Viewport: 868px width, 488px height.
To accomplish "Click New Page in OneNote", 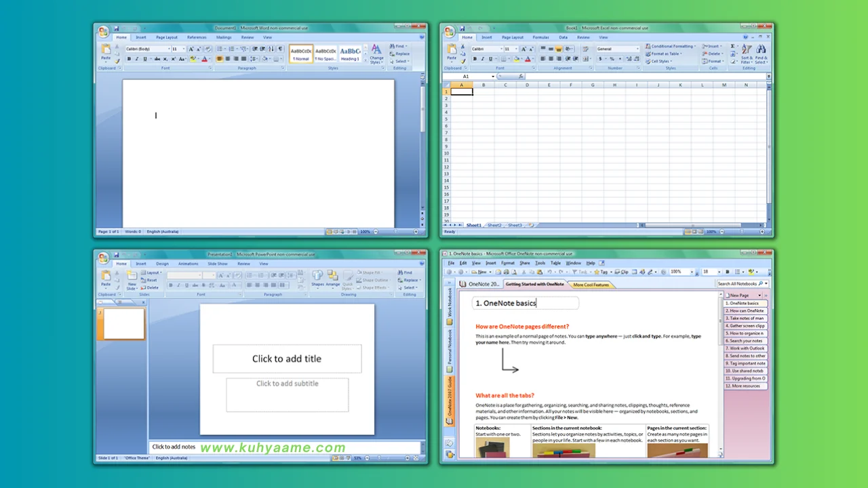I will point(739,296).
